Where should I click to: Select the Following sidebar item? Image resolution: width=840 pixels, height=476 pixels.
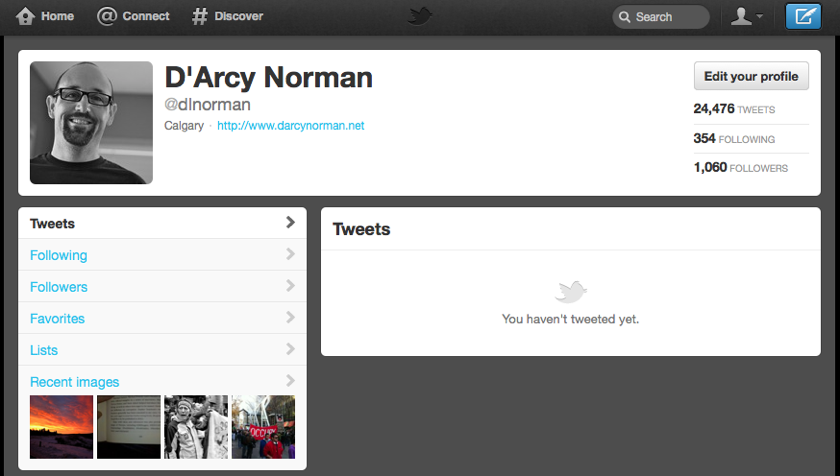(x=162, y=255)
